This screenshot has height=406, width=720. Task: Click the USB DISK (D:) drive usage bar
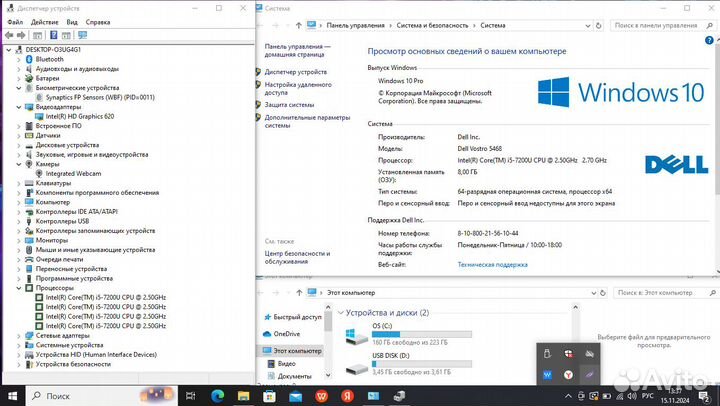pos(422,364)
